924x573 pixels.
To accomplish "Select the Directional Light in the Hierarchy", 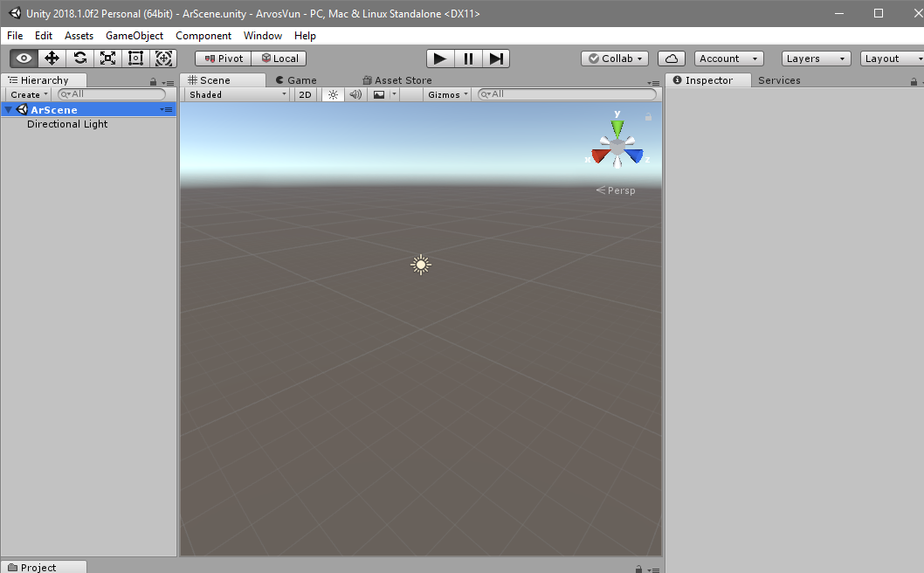I will click(67, 124).
